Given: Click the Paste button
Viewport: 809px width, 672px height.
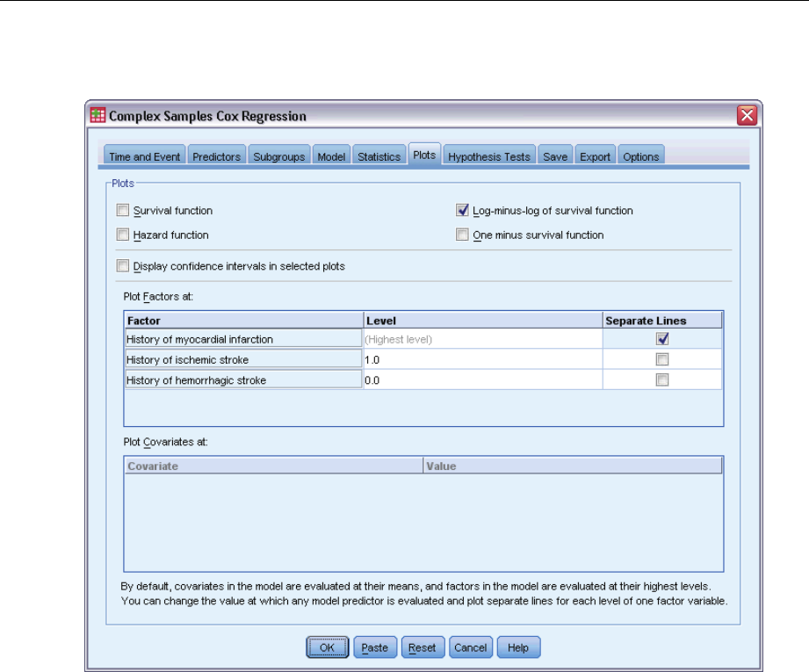Looking at the screenshot, I should coord(374,647).
